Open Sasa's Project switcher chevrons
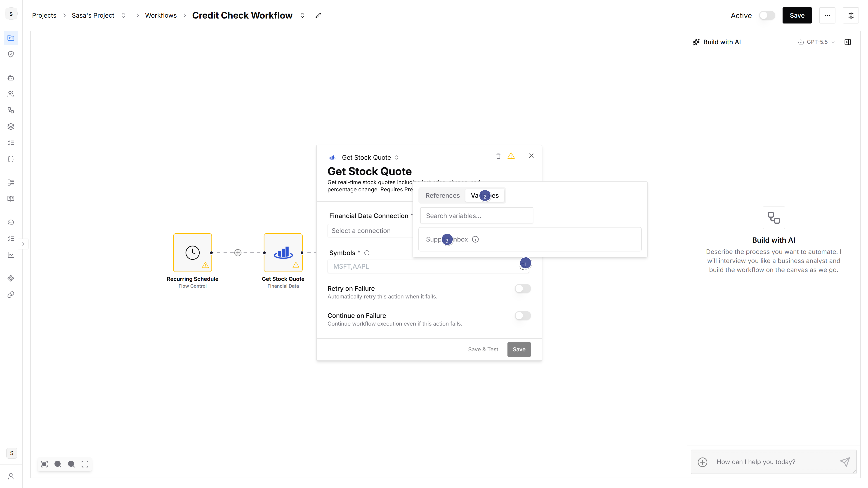Viewport: 868px width, 488px height. (123, 16)
